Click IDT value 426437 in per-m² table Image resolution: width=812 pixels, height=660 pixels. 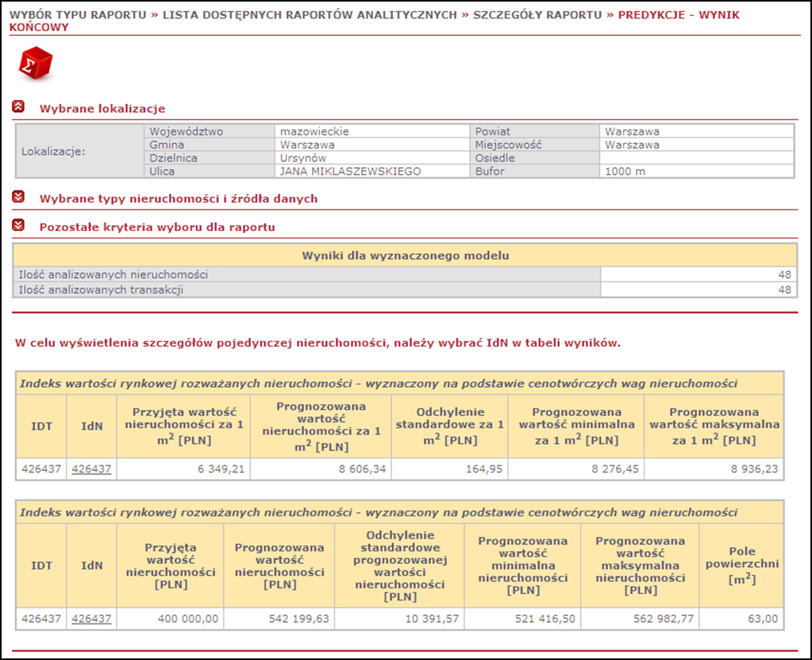[41, 469]
